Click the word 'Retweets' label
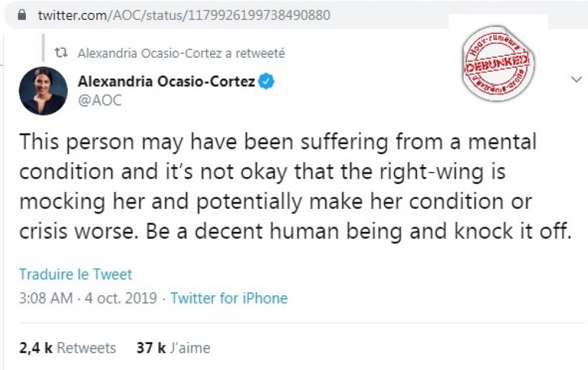588x370 pixels. 86,348
